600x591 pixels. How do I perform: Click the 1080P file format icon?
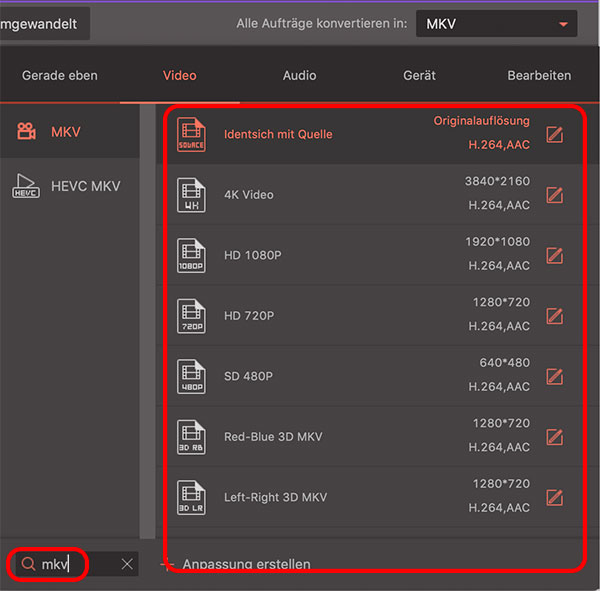(191, 255)
